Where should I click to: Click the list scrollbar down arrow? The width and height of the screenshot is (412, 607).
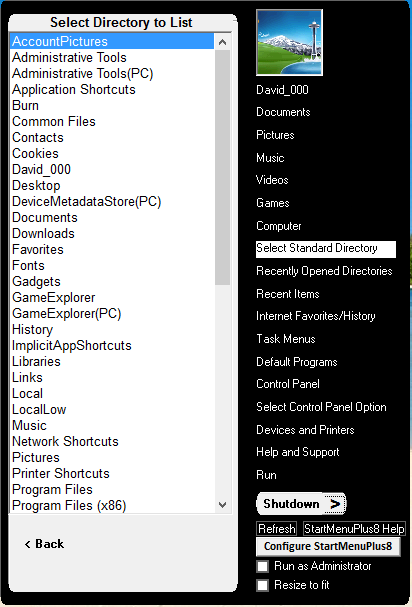coord(222,504)
